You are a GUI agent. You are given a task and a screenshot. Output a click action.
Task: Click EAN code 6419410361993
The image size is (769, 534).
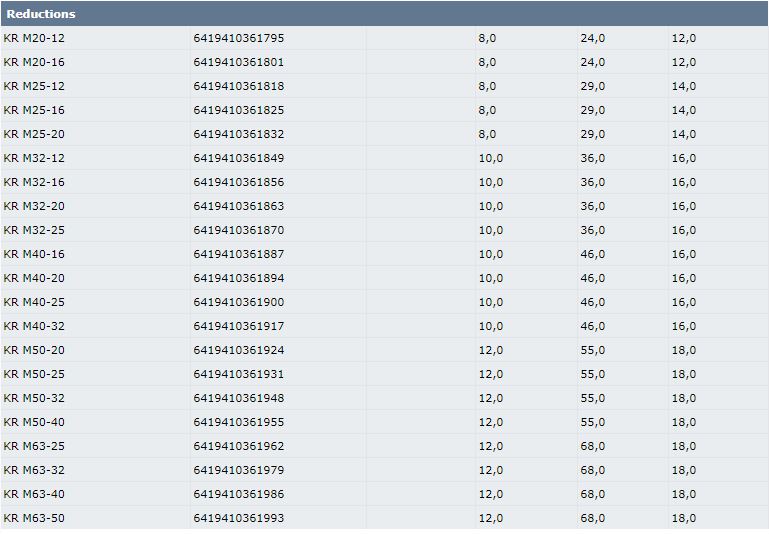click(x=239, y=519)
